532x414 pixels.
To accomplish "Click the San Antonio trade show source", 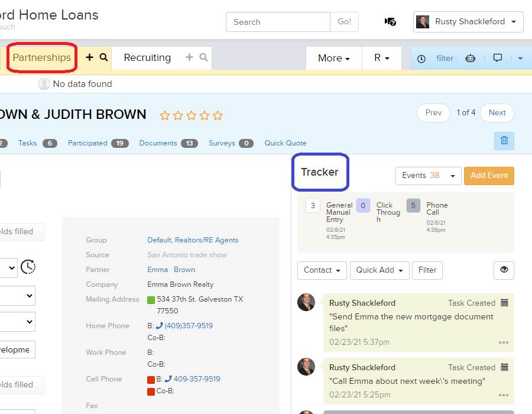I will click(187, 255).
